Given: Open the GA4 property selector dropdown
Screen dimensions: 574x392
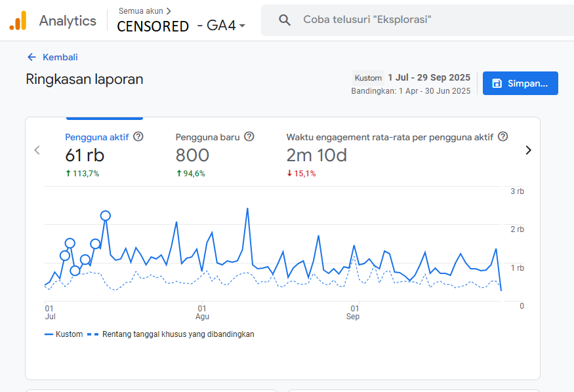Looking at the screenshot, I should 242,26.
